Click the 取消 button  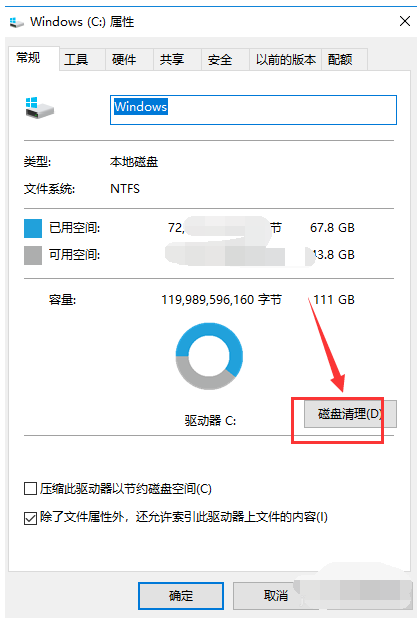coord(275,595)
